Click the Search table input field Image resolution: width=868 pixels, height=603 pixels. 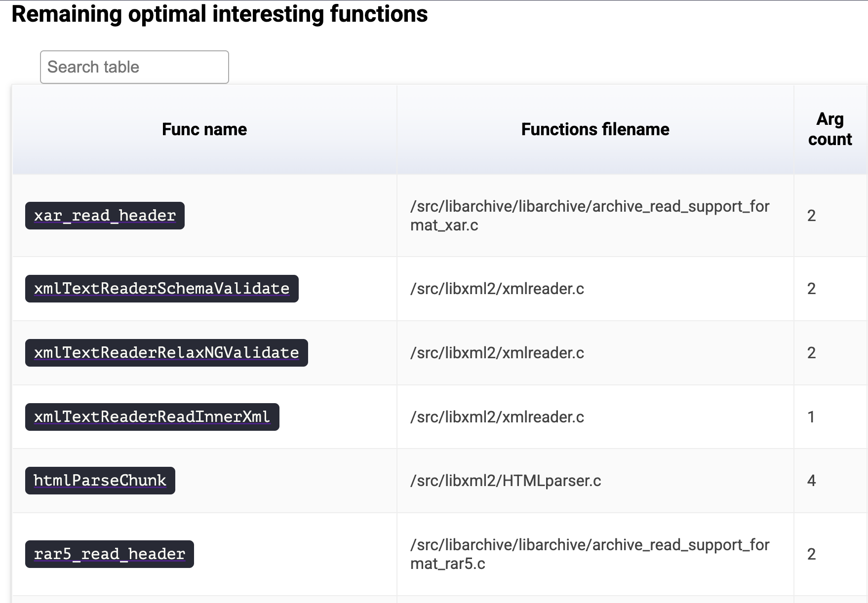point(134,67)
